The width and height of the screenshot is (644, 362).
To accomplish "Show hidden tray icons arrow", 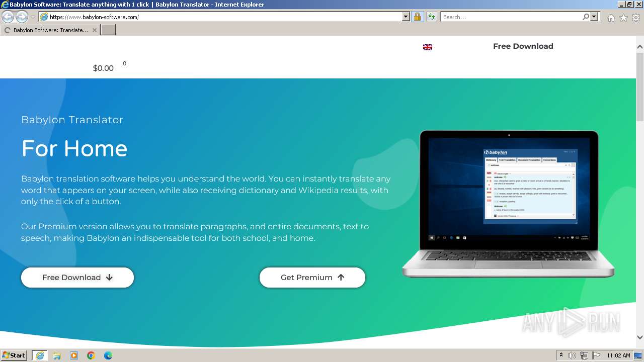I will pyautogui.click(x=561, y=355).
